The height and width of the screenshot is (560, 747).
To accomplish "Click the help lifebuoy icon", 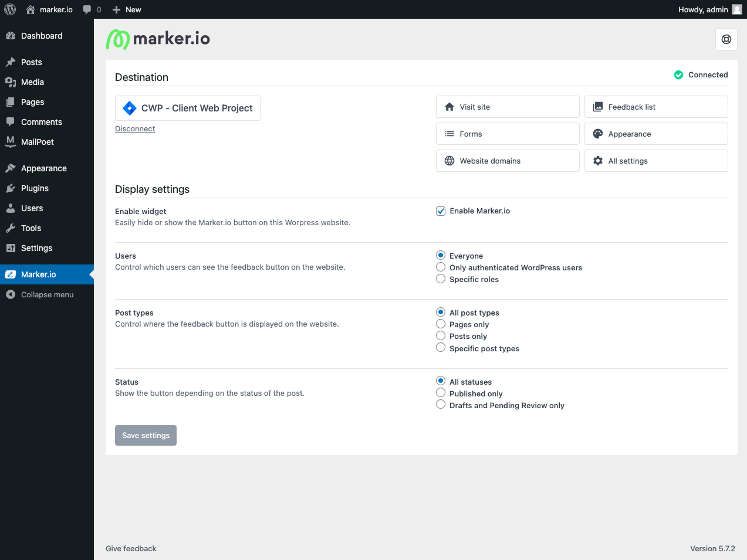I will (x=726, y=39).
